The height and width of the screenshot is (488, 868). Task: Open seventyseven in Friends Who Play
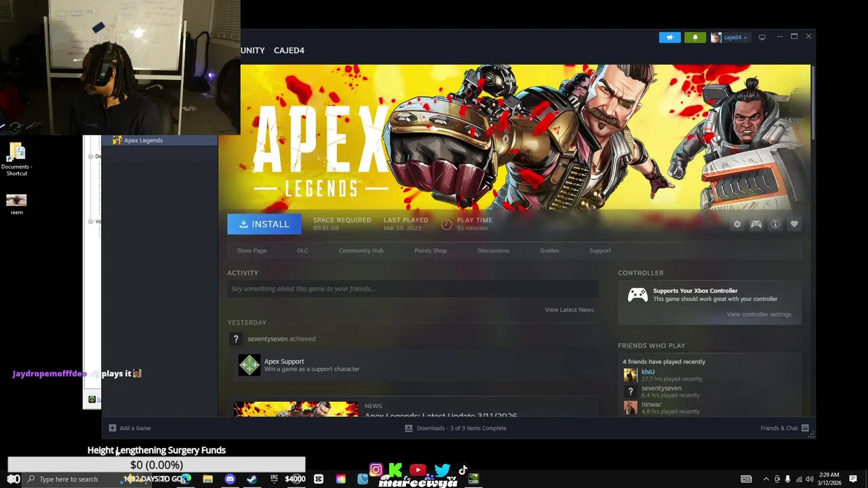[x=661, y=388]
